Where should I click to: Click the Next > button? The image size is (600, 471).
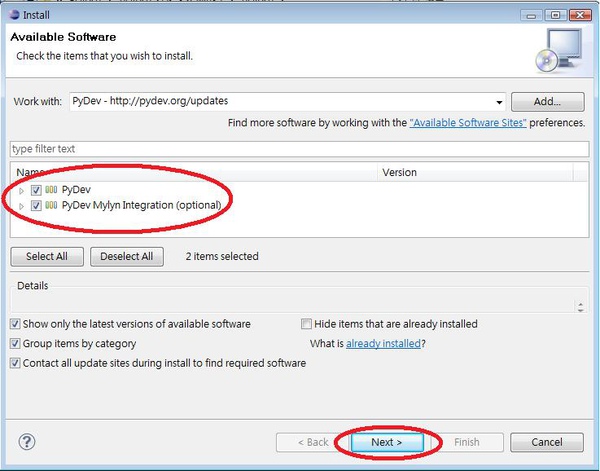(x=387, y=442)
